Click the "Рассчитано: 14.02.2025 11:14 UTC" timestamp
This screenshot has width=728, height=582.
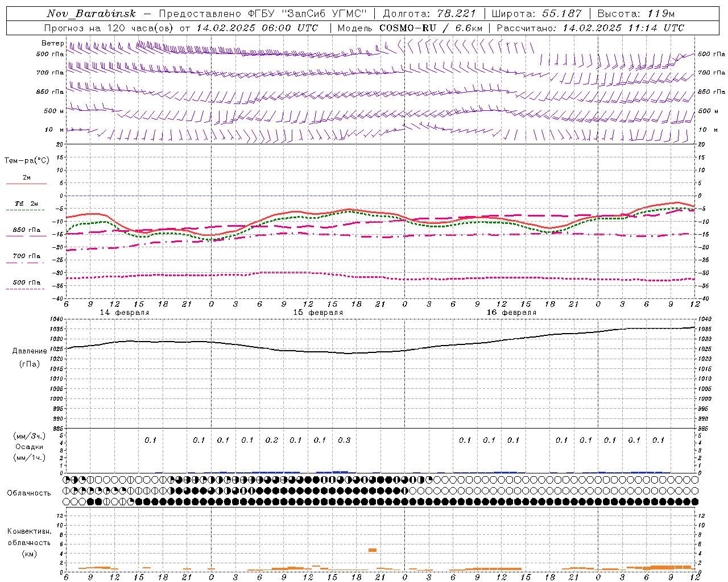pos(590,28)
